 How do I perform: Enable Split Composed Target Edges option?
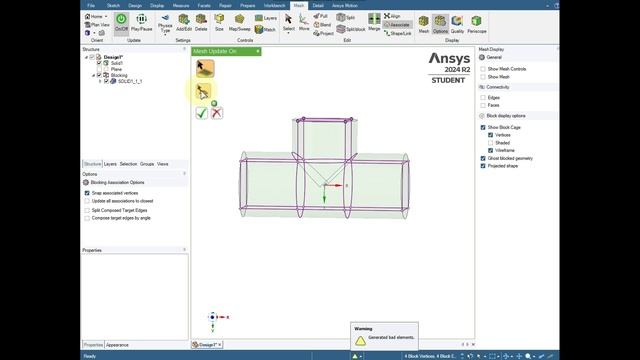pos(87,210)
